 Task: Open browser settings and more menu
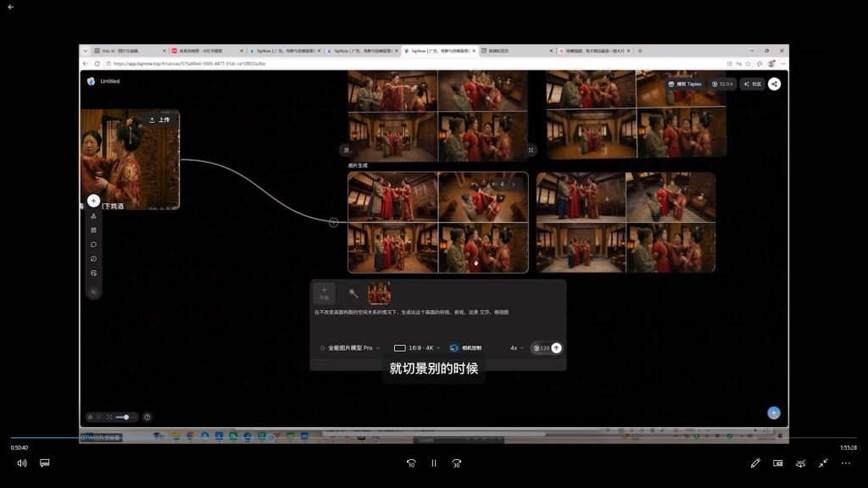point(782,64)
